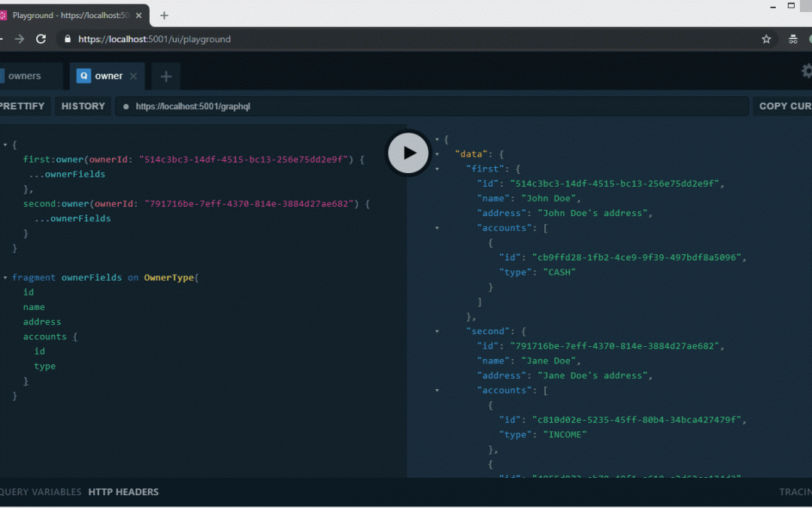Open the query History
The height and width of the screenshot is (508, 812).
coord(83,106)
